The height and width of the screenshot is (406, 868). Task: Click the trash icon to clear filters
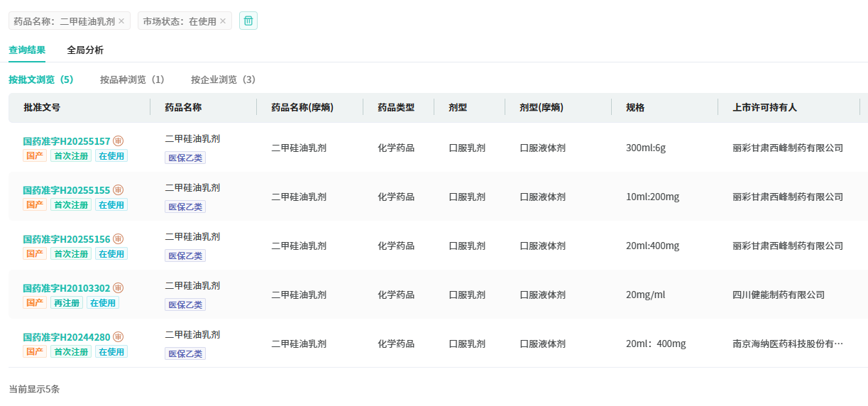(x=248, y=21)
